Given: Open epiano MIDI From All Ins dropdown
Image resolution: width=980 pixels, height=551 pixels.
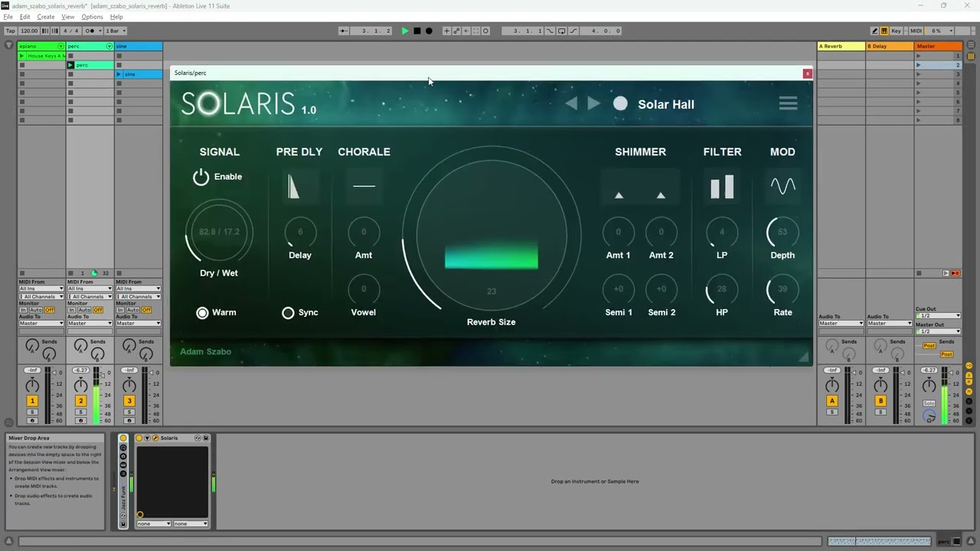Looking at the screenshot, I should point(41,289).
